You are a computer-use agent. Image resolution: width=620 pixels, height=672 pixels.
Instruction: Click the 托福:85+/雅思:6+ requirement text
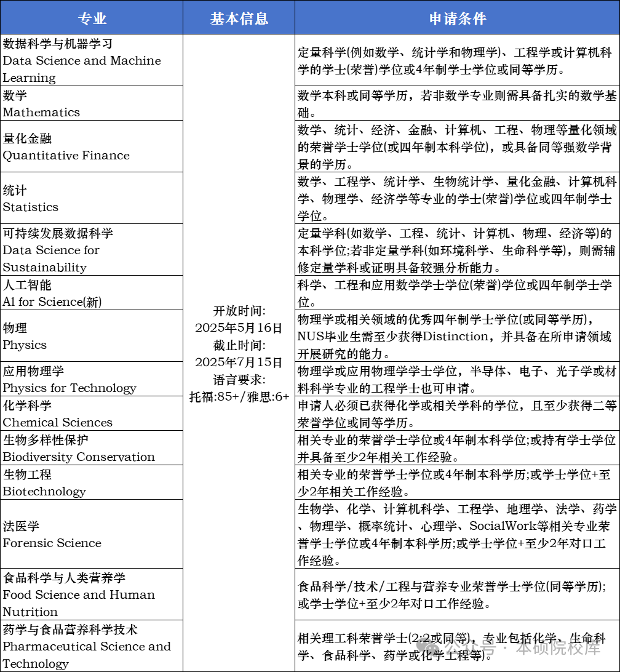pyautogui.click(x=239, y=397)
